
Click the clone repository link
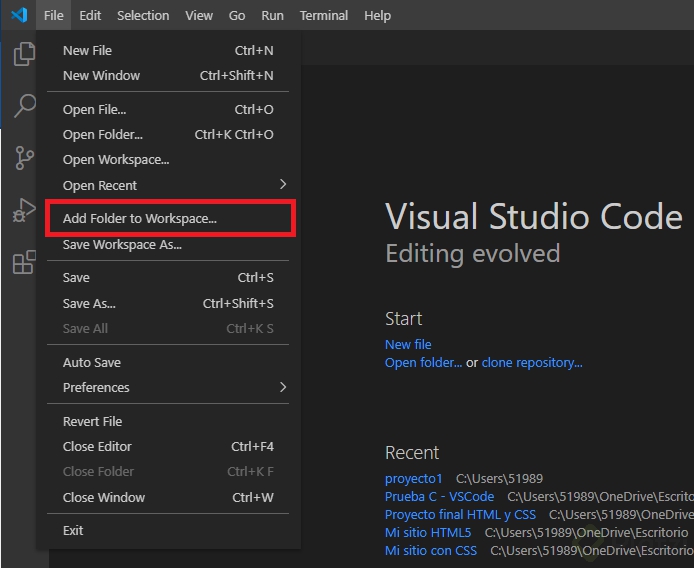coord(532,363)
